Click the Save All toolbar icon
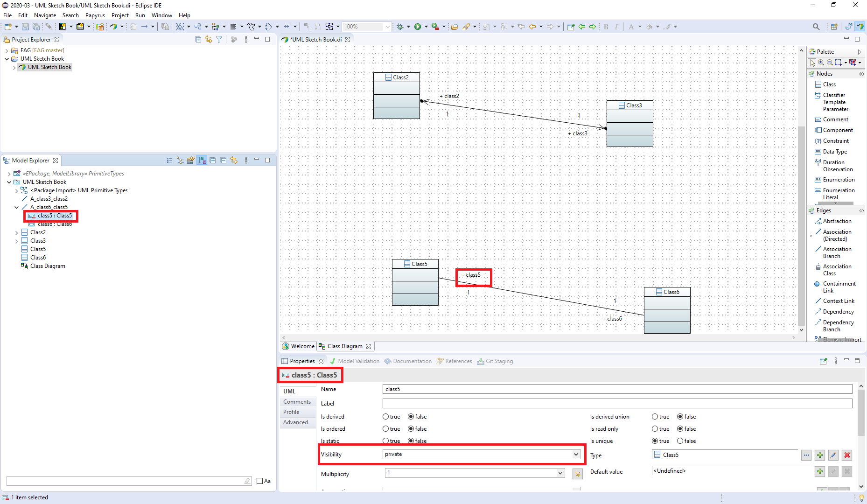The height and width of the screenshot is (504, 867). pos(35,27)
